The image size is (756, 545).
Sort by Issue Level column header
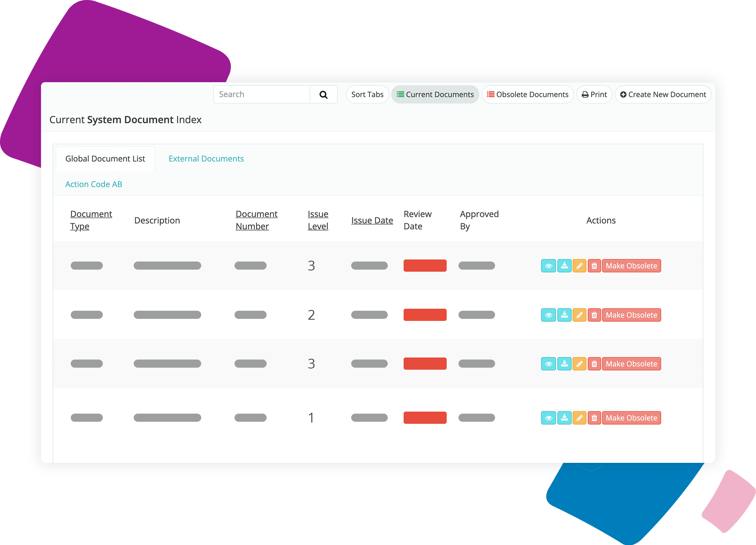click(318, 220)
